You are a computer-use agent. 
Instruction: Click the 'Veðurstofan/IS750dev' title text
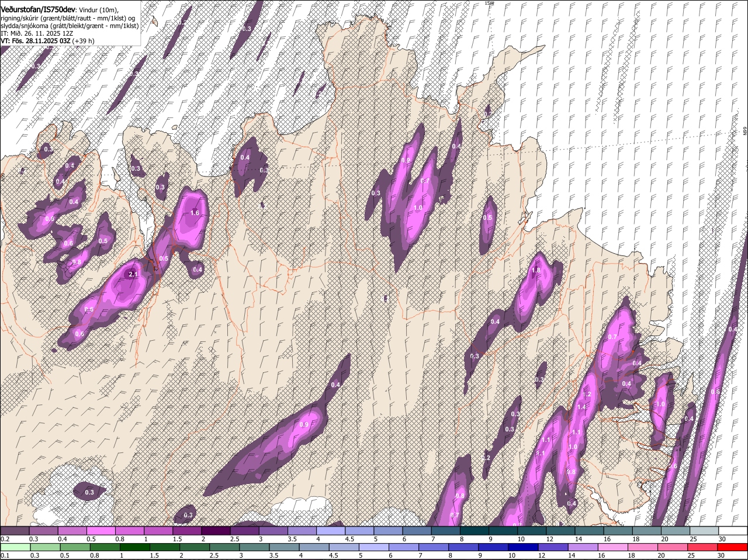[x=38, y=10]
